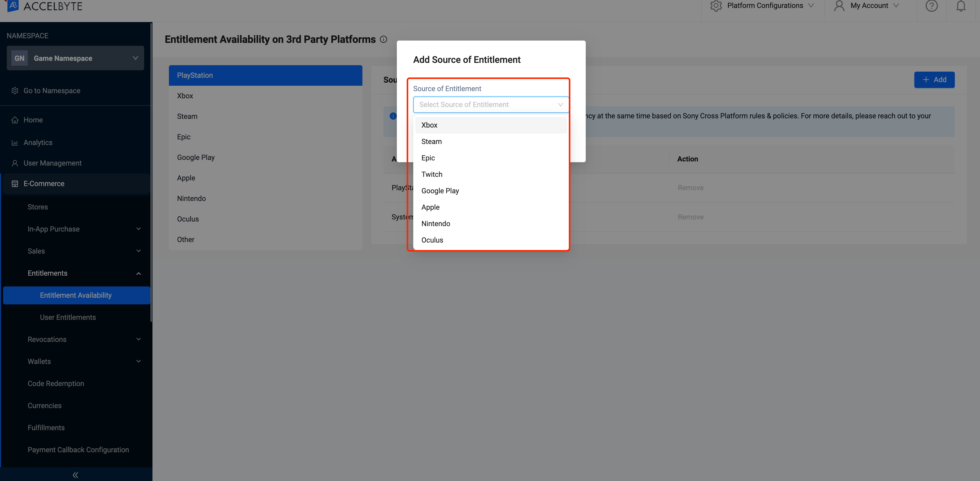
Task: Click Remove in the System row
Action: click(x=690, y=217)
